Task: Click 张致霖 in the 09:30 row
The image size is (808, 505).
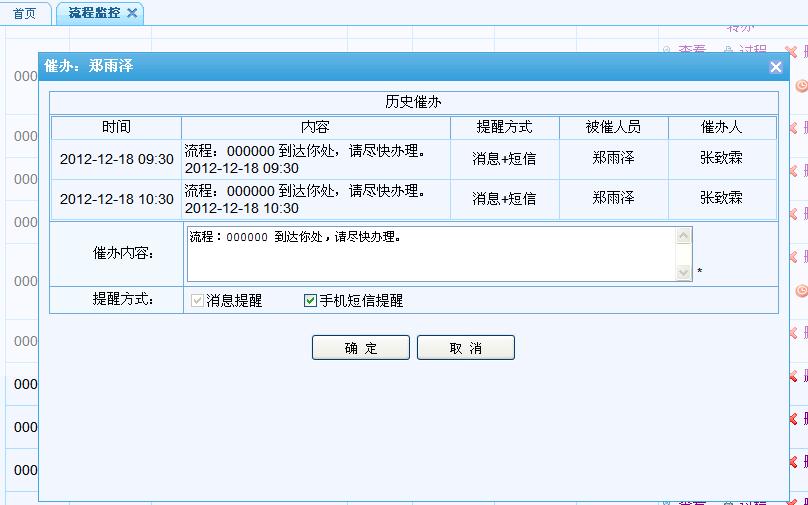Action: click(721, 158)
